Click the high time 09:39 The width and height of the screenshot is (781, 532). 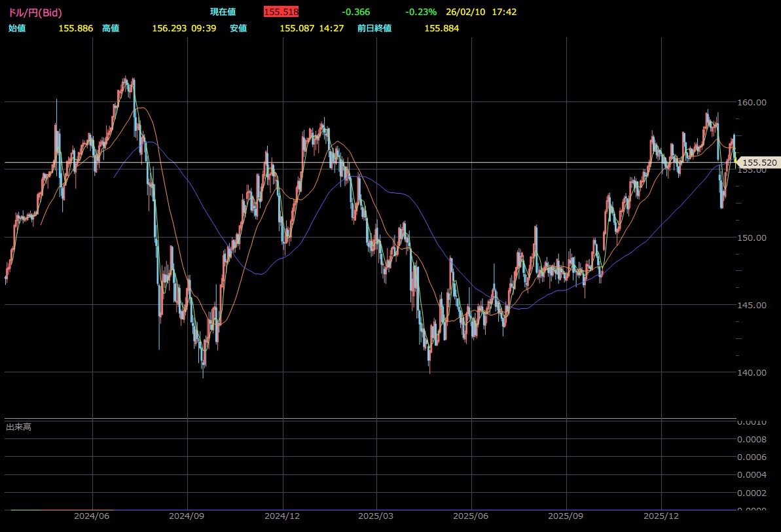point(204,28)
